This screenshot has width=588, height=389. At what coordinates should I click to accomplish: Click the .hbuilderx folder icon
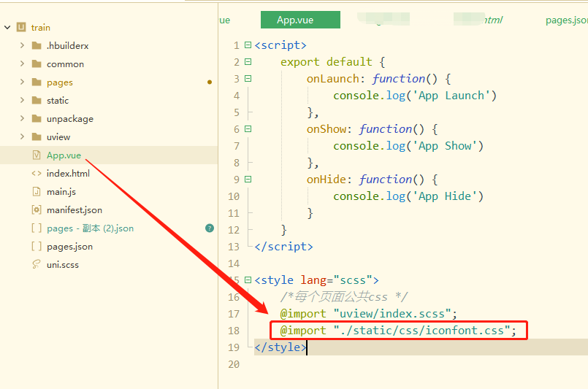point(37,45)
